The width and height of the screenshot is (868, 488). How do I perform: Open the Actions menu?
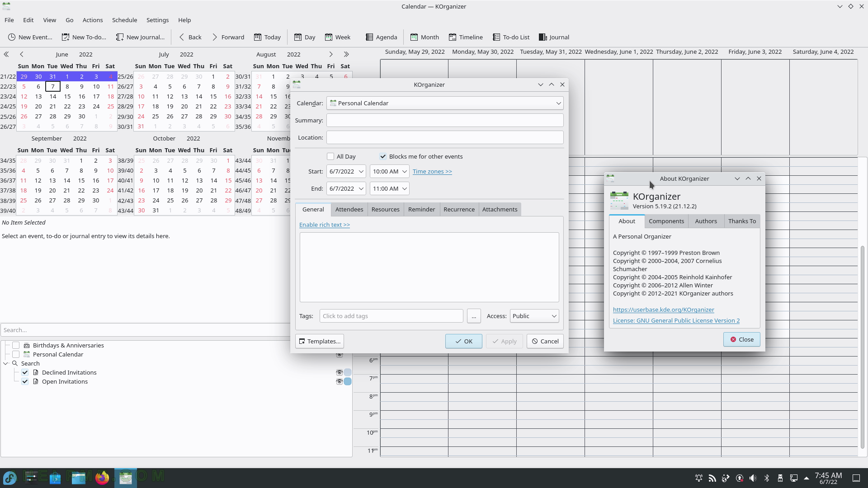(93, 20)
